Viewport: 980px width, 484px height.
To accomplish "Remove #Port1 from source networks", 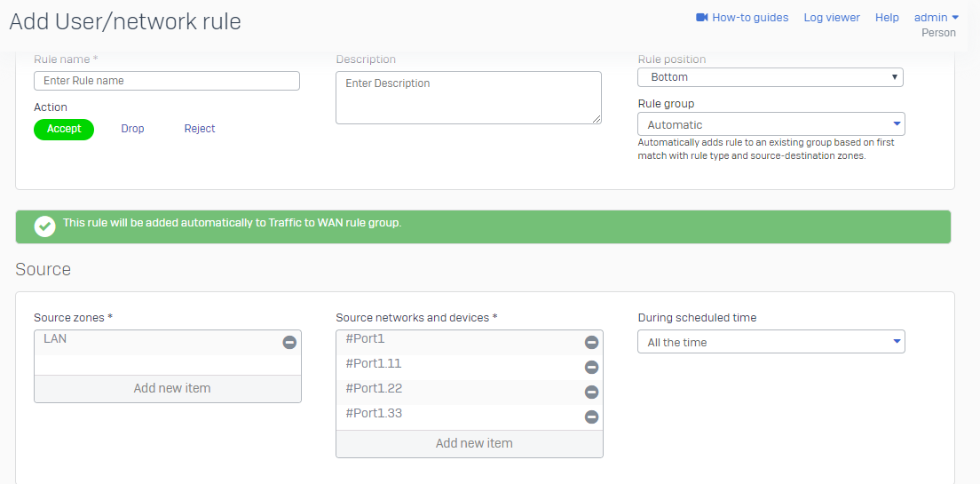I will point(591,342).
